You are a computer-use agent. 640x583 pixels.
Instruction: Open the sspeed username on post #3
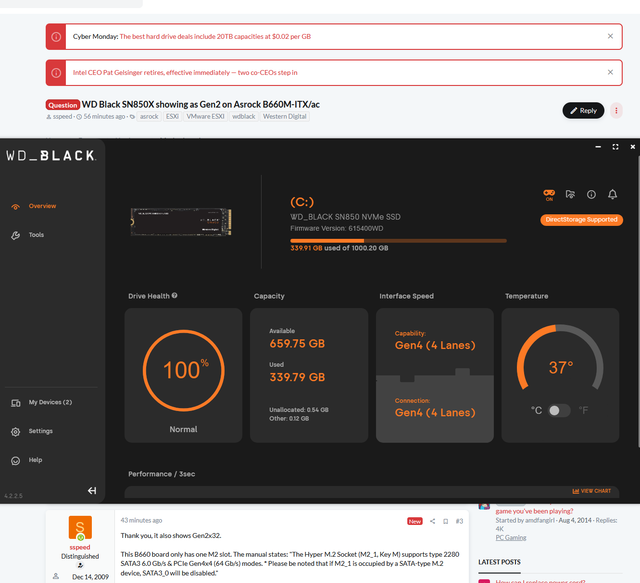80,547
